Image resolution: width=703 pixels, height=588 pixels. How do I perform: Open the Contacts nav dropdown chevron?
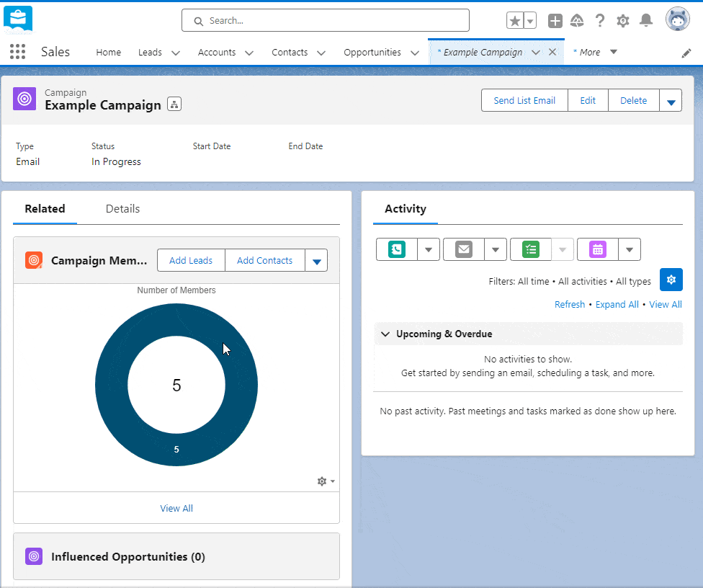point(321,53)
